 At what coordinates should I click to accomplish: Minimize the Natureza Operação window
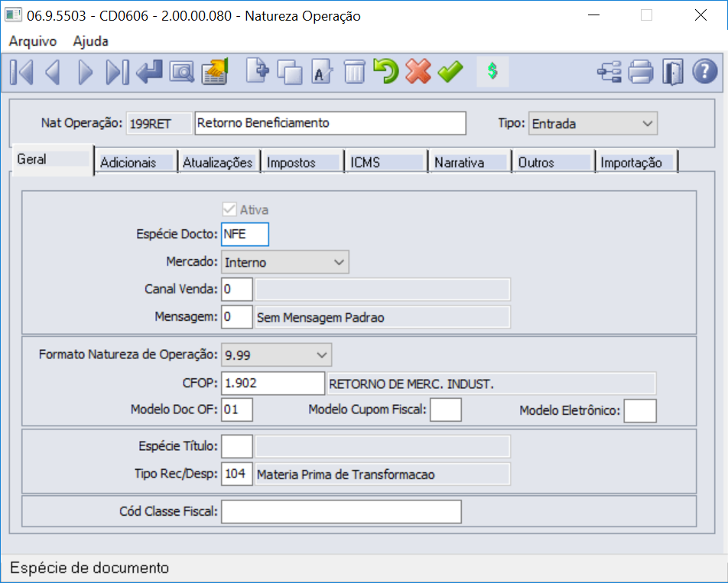point(594,15)
